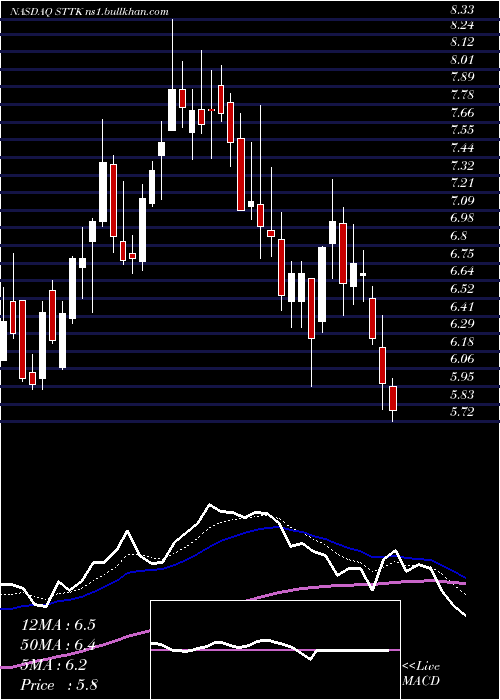Click the 8.33 price axis label
The width and height of the screenshot is (500, 700).
pyautogui.click(x=462, y=8)
